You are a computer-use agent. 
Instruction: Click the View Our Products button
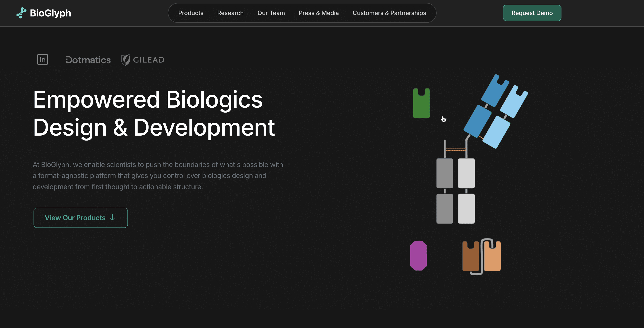(80, 218)
